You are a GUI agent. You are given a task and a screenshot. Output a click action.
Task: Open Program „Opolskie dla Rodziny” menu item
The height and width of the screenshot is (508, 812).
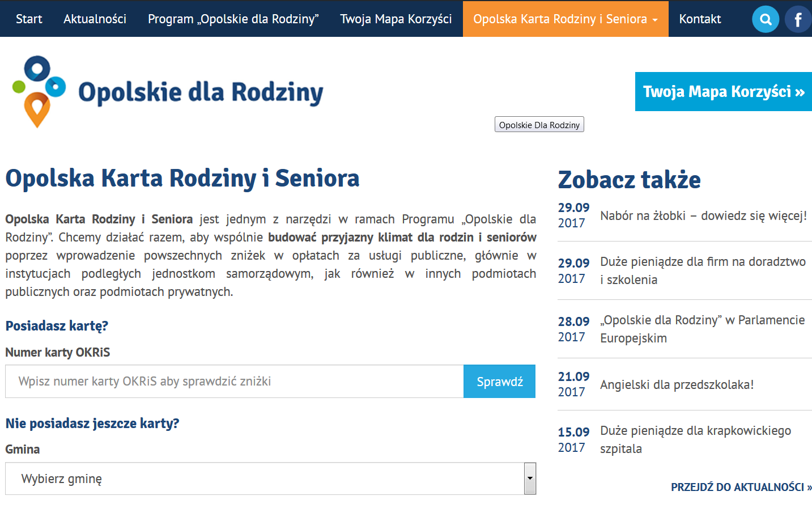pyautogui.click(x=233, y=19)
